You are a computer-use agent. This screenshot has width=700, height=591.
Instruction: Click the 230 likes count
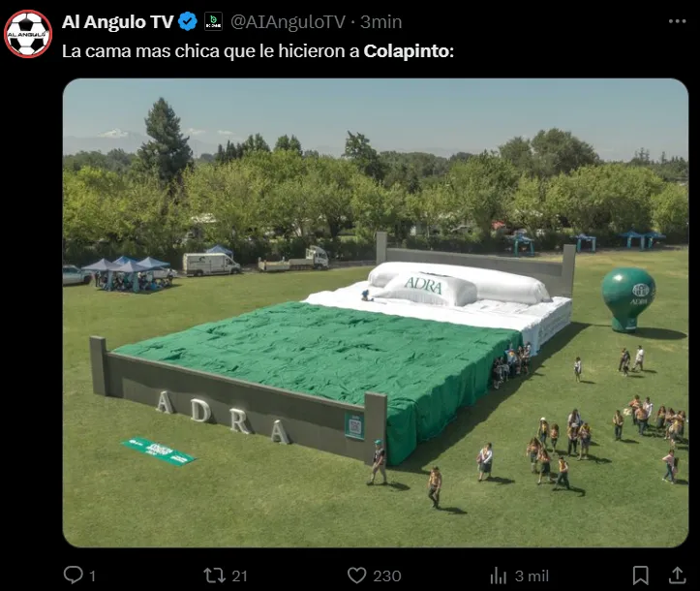(x=387, y=575)
